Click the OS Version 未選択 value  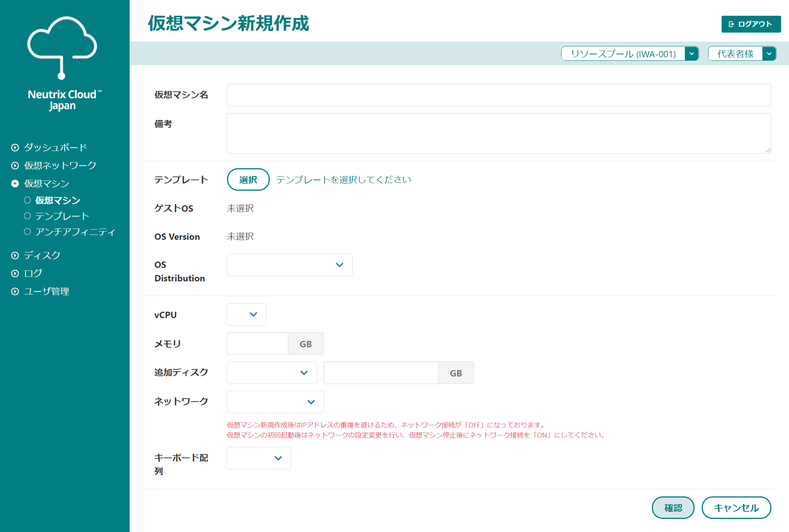240,237
